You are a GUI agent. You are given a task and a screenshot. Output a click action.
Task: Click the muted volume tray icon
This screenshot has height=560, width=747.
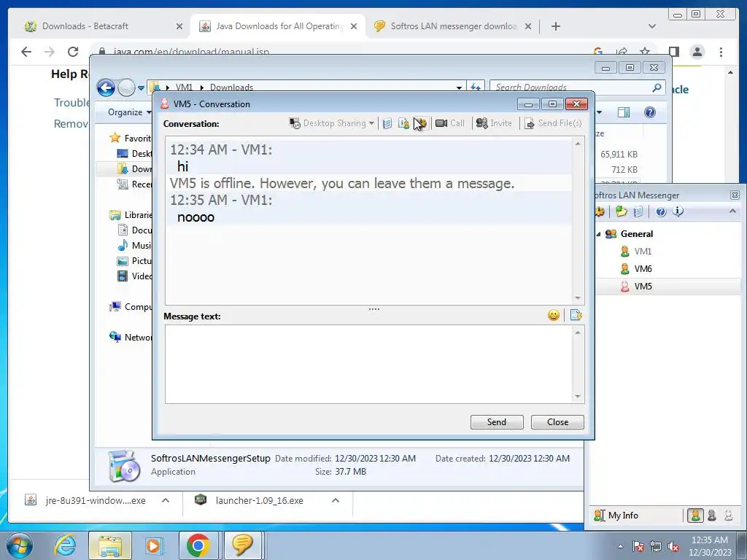pyautogui.click(x=673, y=547)
